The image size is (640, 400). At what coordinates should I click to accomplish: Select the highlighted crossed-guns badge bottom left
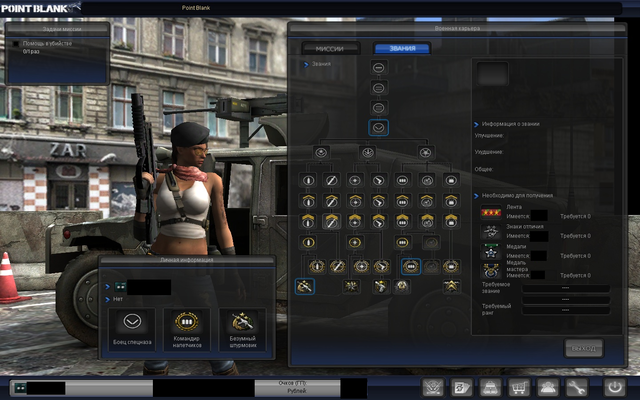tap(305, 286)
